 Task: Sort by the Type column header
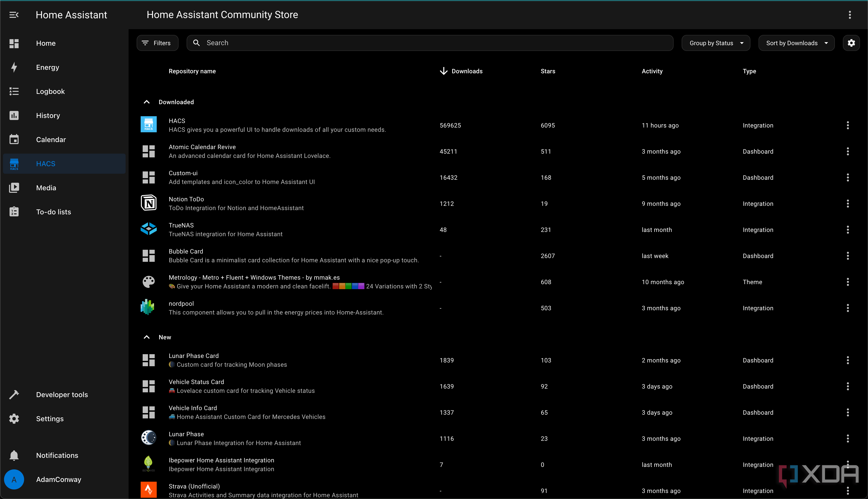coord(749,71)
